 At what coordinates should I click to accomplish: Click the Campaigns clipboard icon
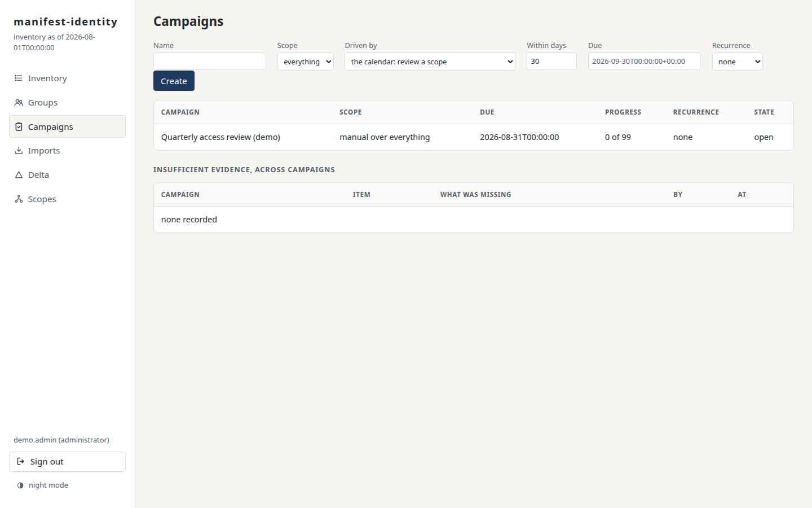19,127
